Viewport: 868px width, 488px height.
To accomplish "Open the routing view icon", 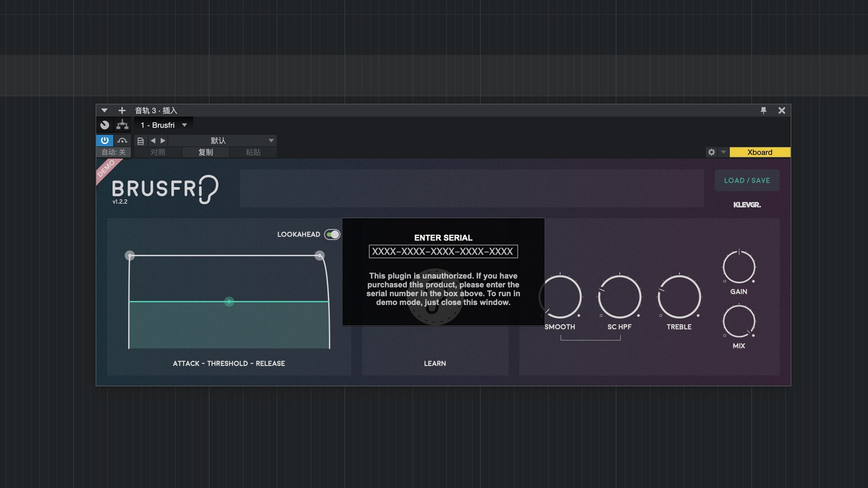I will 122,125.
